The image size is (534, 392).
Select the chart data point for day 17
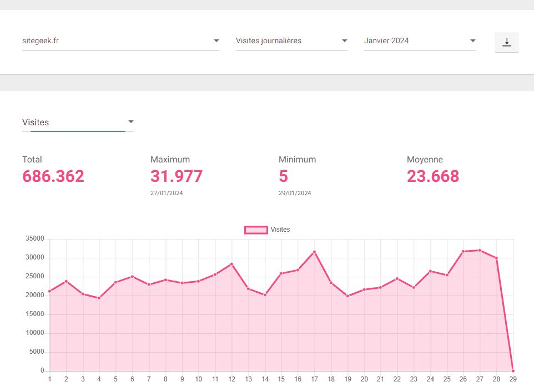coord(314,252)
